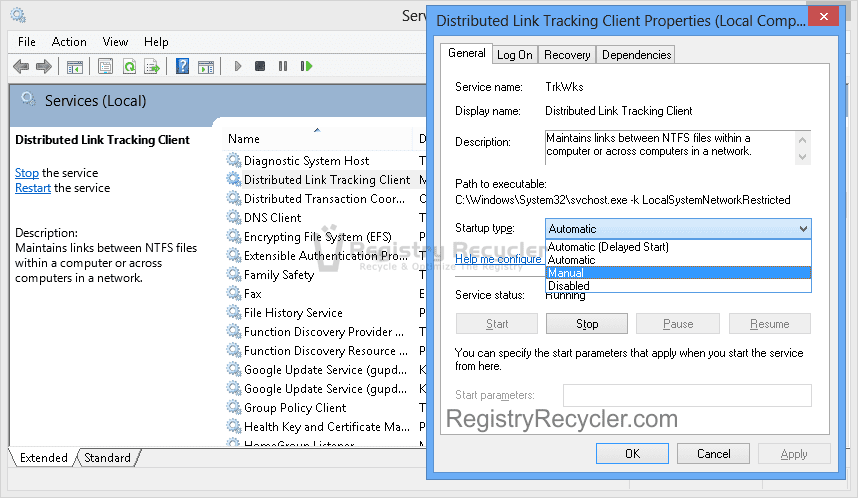This screenshot has height=498, width=858.
Task: Switch to the Dependencies tab
Action: click(x=636, y=55)
